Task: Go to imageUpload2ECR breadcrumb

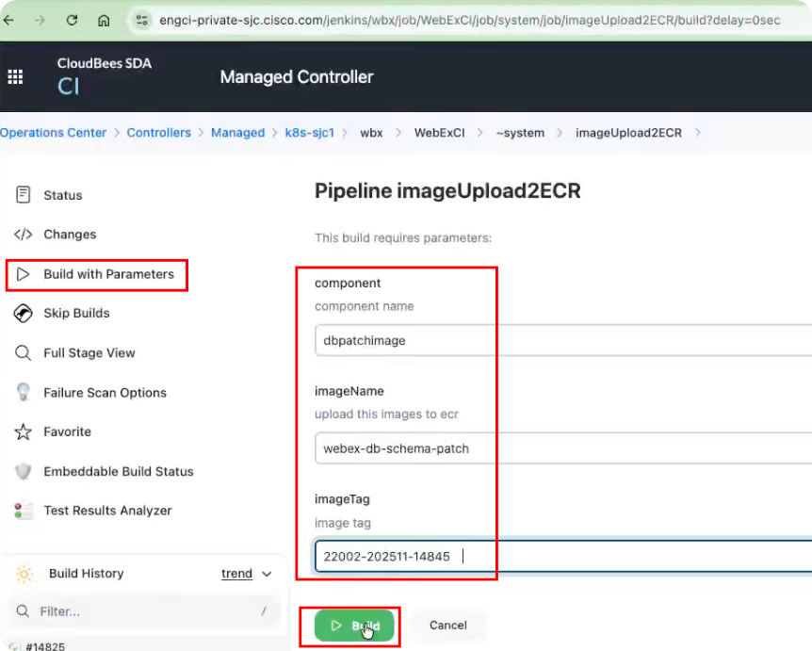Action: [628, 133]
